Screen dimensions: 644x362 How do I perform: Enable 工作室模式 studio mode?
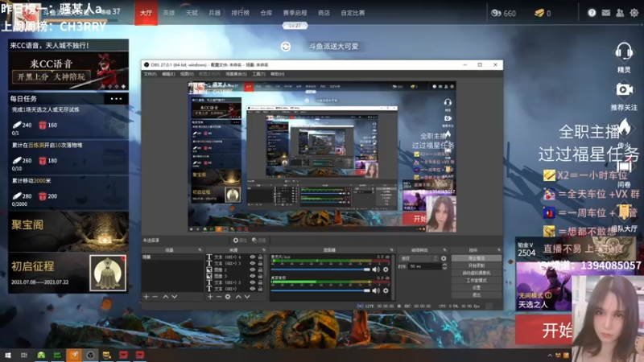tap(477, 280)
